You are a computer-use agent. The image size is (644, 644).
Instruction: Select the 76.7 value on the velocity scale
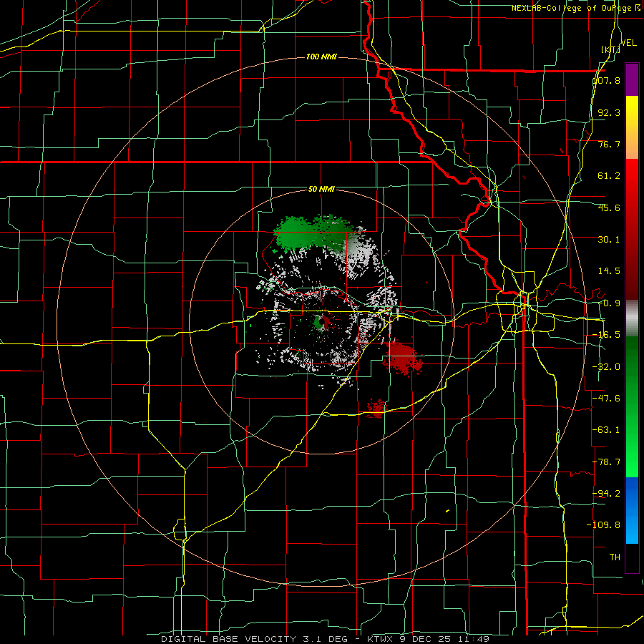(609, 144)
